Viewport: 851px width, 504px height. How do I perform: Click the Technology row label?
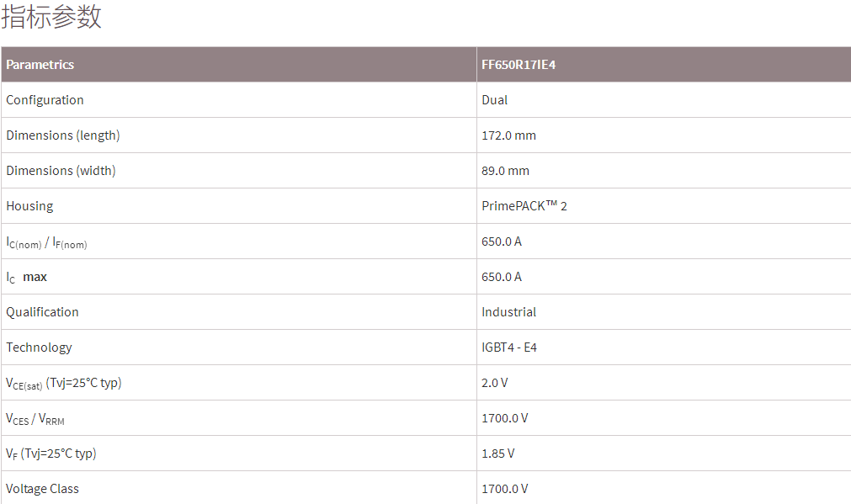pos(39,347)
